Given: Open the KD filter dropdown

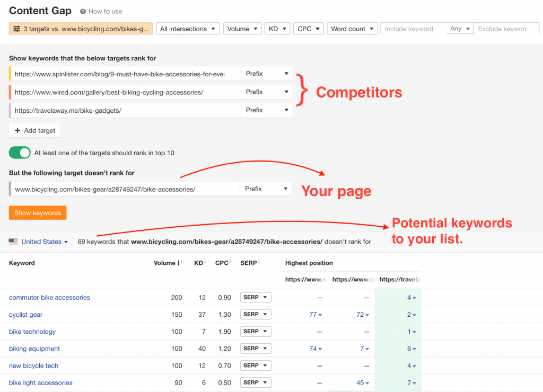Looking at the screenshot, I should [x=277, y=29].
